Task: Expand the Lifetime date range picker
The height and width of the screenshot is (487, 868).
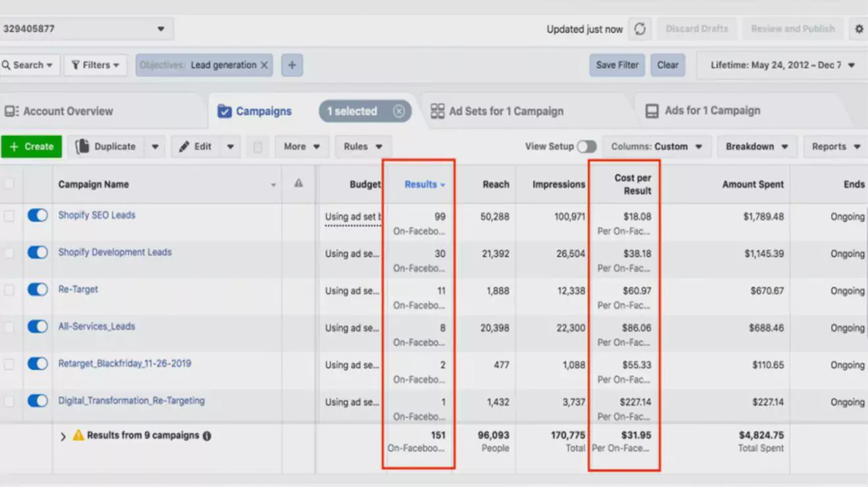Action: coord(782,65)
